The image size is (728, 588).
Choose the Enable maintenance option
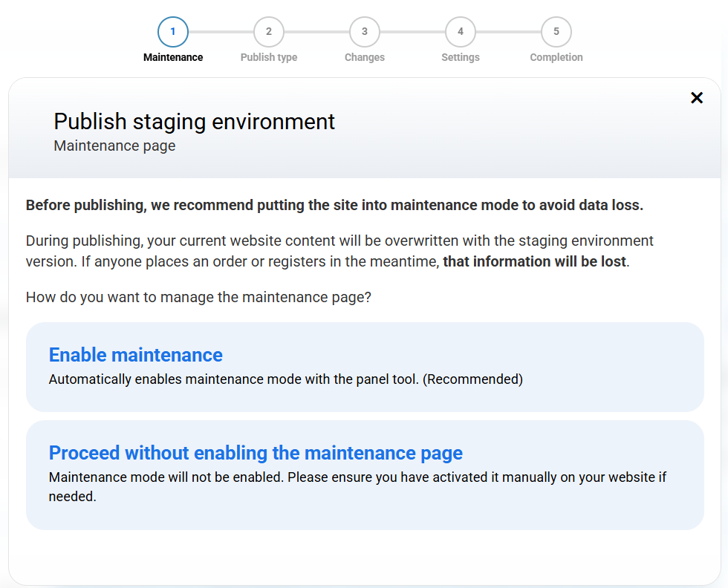pos(136,355)
